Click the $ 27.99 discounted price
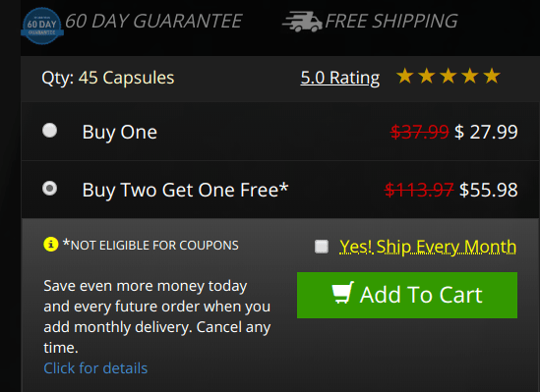 pos(486,132)
